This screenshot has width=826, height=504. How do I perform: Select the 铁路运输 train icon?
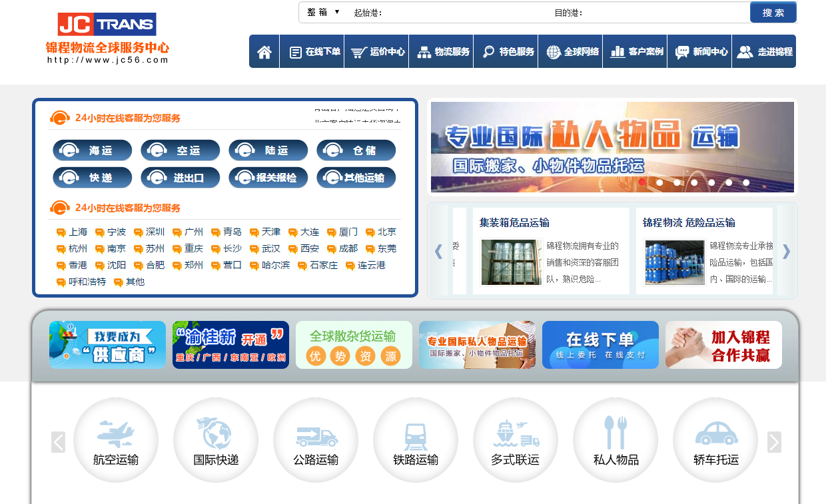point(416,440)
